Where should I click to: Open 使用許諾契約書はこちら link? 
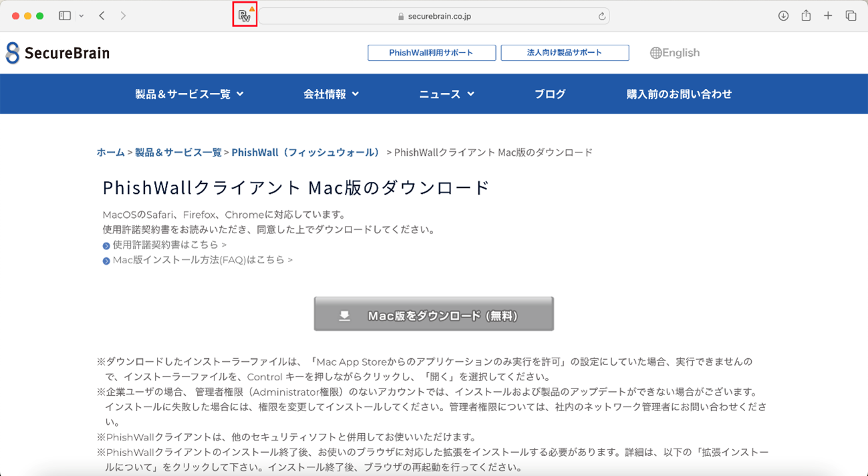[169, 245]
